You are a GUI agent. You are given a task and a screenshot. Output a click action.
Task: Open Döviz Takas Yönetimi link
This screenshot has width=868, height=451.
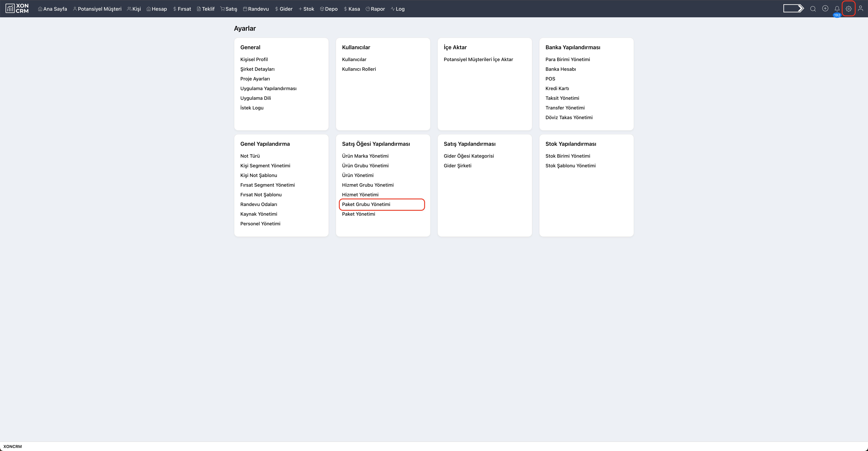point(569,117)
